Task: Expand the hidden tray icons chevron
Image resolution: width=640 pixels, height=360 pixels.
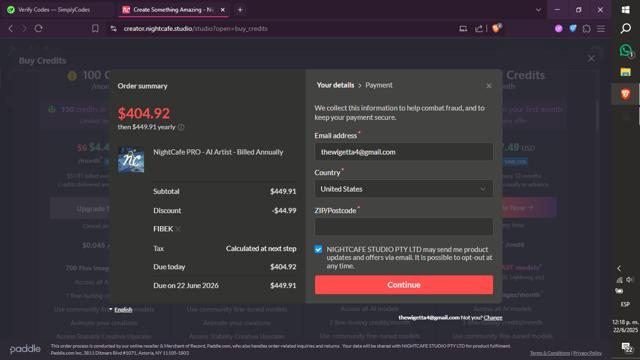Action: click(x=619, y=268)
